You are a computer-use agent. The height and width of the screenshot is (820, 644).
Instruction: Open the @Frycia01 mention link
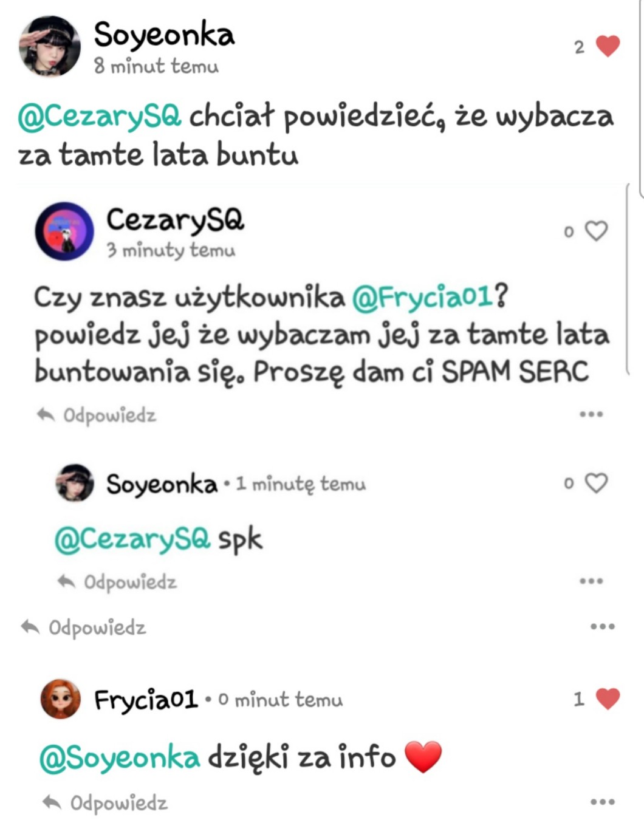(x=422, y=297)
